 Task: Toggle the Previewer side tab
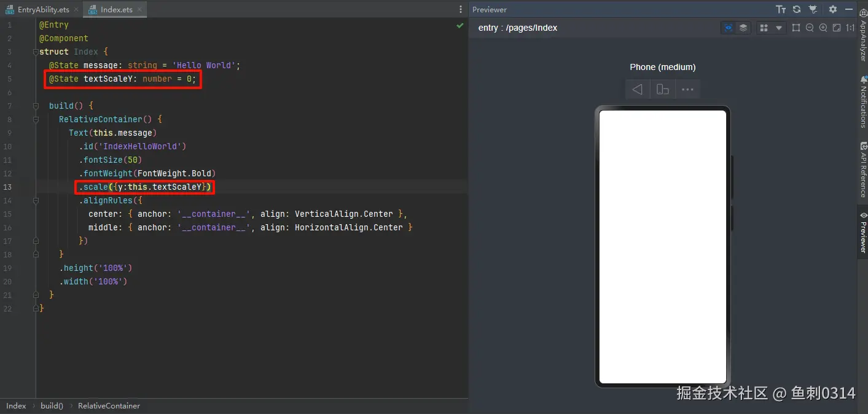point(863,233)
